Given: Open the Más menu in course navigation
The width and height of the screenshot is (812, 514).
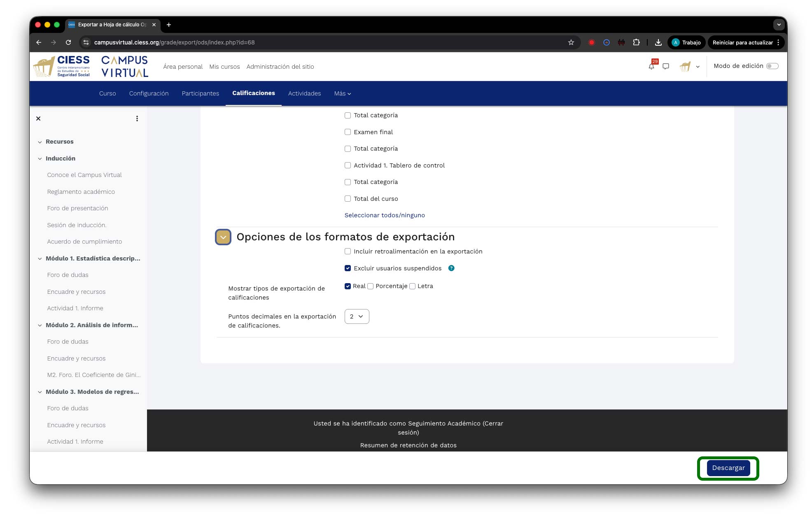Looking at the screenshot, I should coord(342,93).
